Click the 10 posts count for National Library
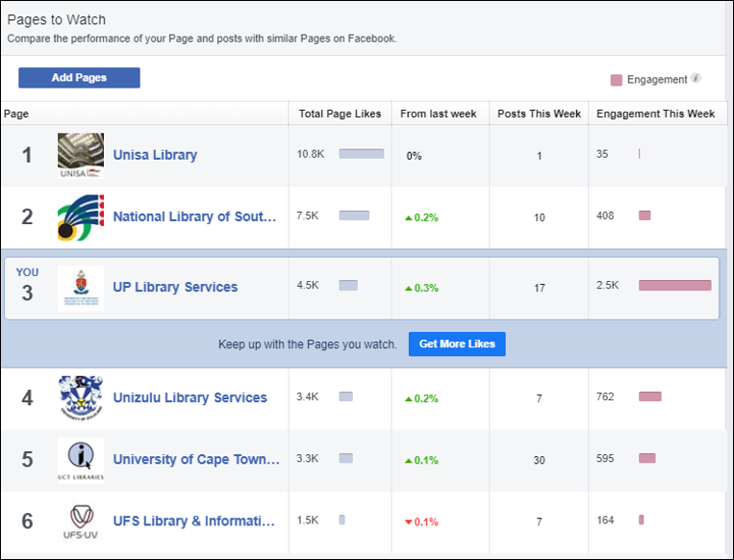This screenshot has height=560, width=734. coord(540,217)
